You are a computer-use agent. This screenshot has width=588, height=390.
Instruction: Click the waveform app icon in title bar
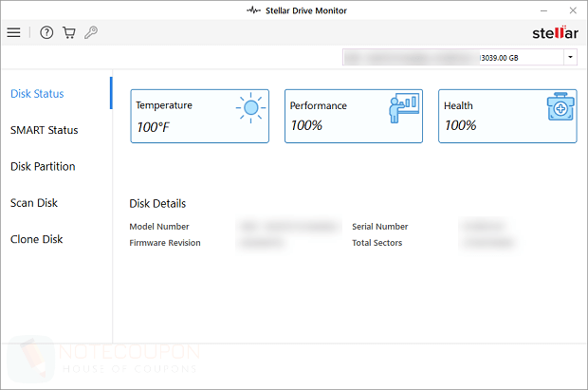(252, 9)
